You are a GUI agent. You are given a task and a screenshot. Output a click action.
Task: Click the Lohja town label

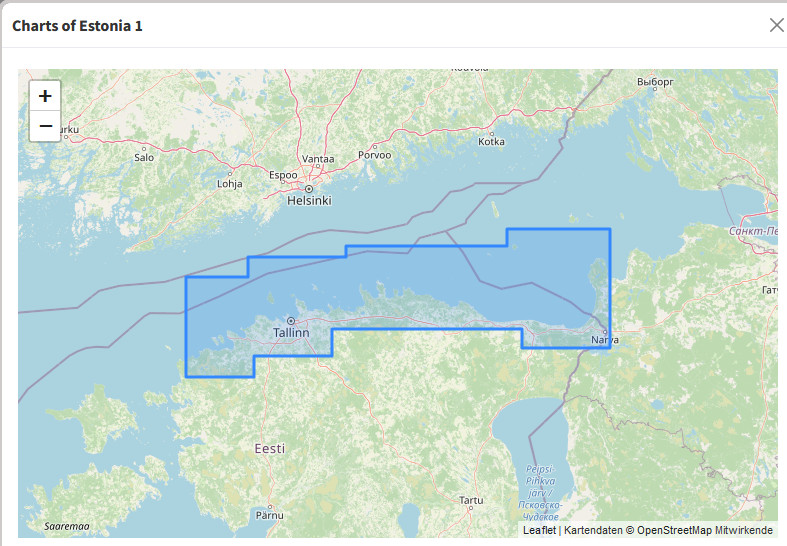[229, 184]
